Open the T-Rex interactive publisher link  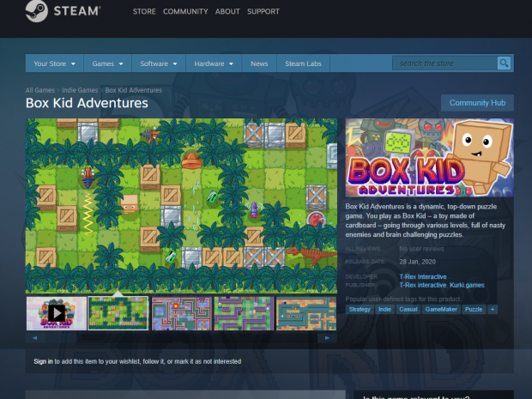tap(422, 285)
